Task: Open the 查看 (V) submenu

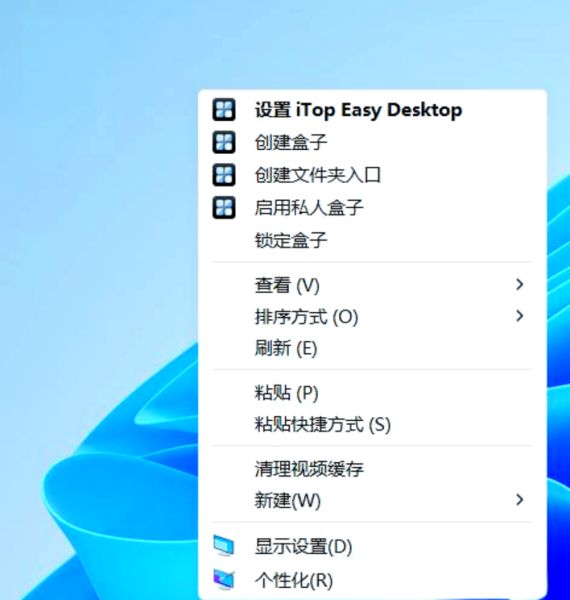Action: (x=372, y=285)
